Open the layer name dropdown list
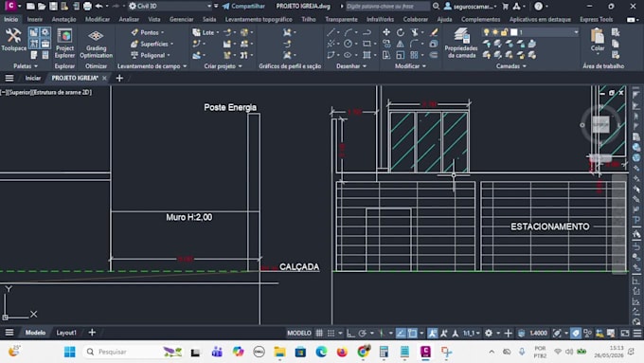 click(x=576, y=32)
